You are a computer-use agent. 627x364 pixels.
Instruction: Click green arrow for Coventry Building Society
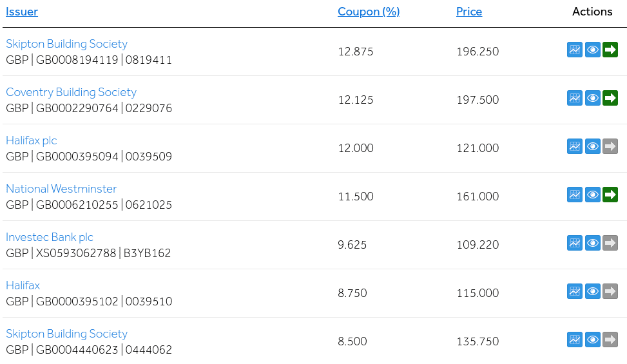[x=610, y=99]
